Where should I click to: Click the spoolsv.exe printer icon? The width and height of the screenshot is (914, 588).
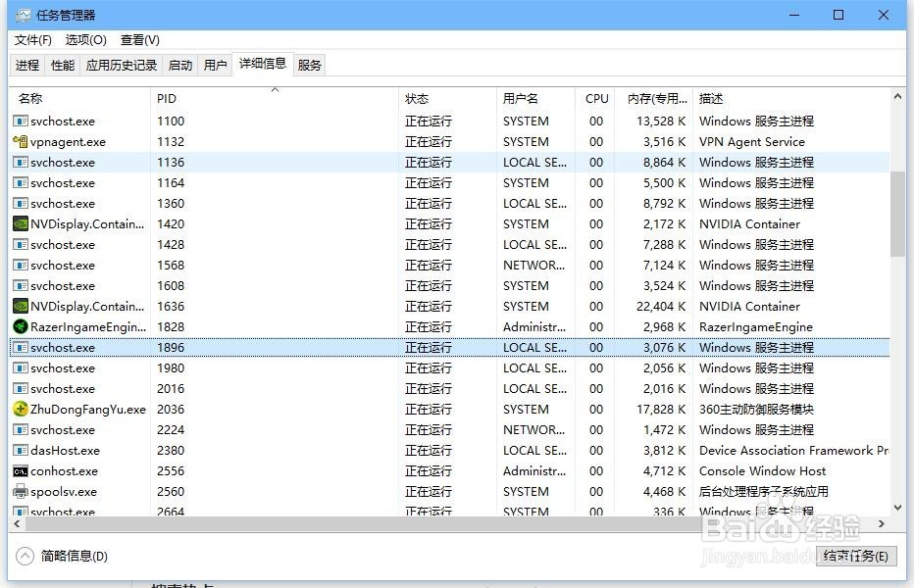pyautogui.click(x=21, y=491)
